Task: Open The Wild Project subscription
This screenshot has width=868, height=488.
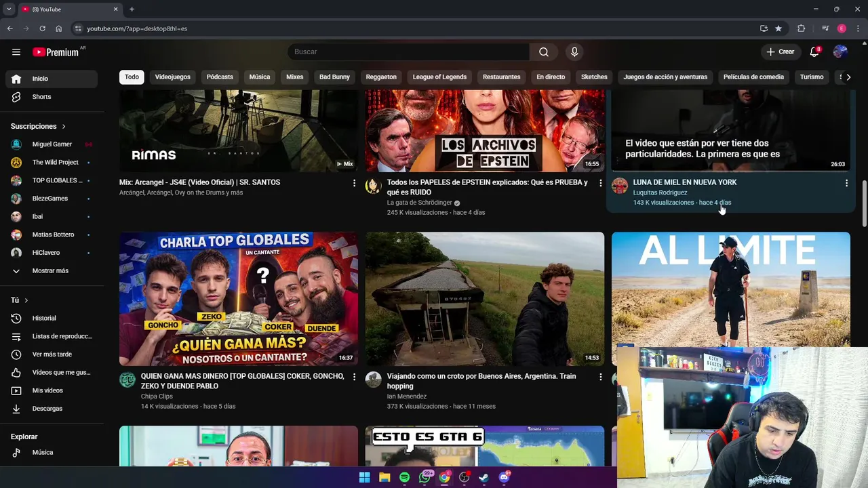Action: 52,163
